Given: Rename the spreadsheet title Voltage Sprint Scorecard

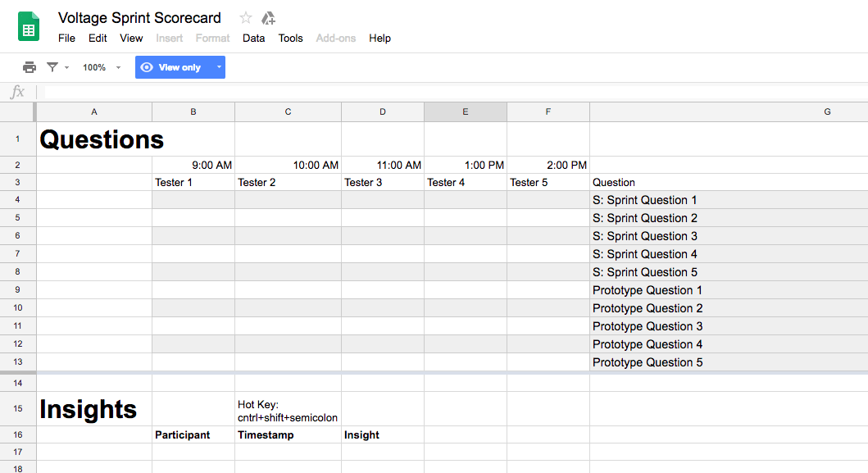Looking at the screenshot, I should pyautogui.click(x=139, y=17).
